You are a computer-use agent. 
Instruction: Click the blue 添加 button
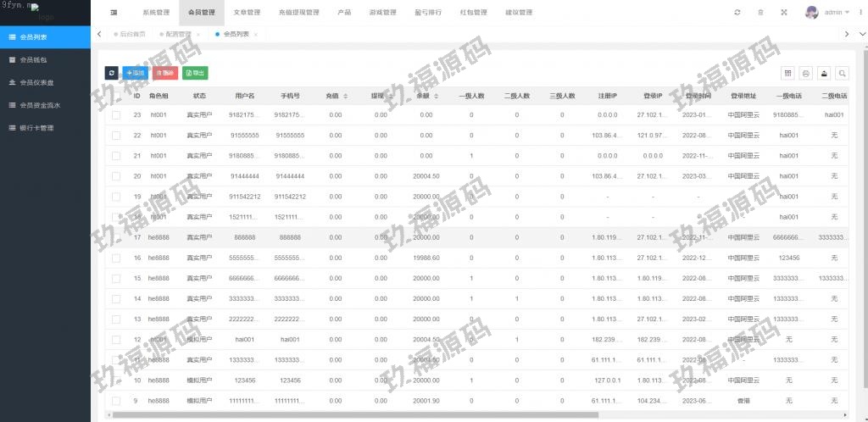pyautogui.click(x=134, y=74)
